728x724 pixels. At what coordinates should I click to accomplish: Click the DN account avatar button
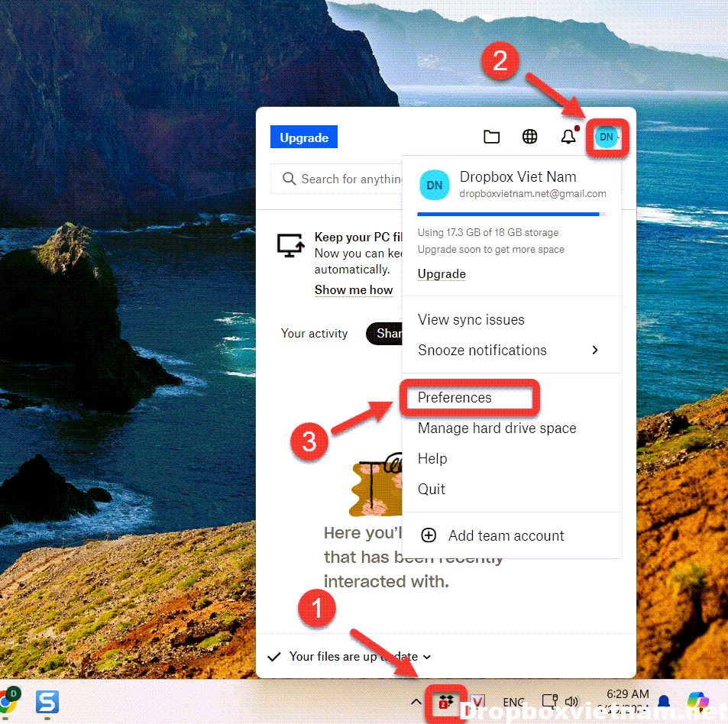click(x=607, y=137)
